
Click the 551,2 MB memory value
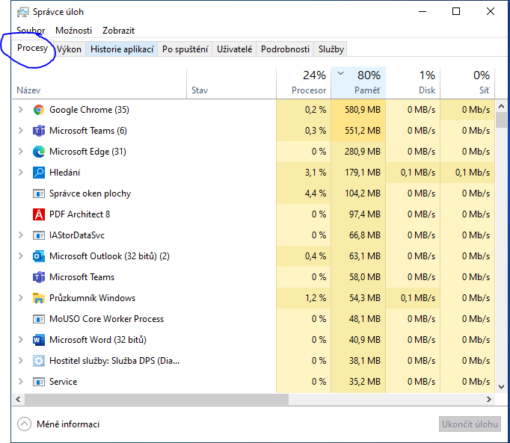pos(363,131)
